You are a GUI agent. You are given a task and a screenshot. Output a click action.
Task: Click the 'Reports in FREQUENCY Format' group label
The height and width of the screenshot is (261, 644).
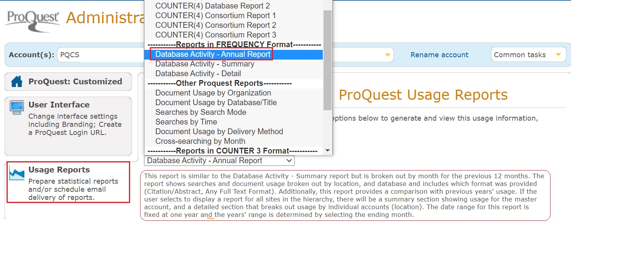click(x=234, y=44)
